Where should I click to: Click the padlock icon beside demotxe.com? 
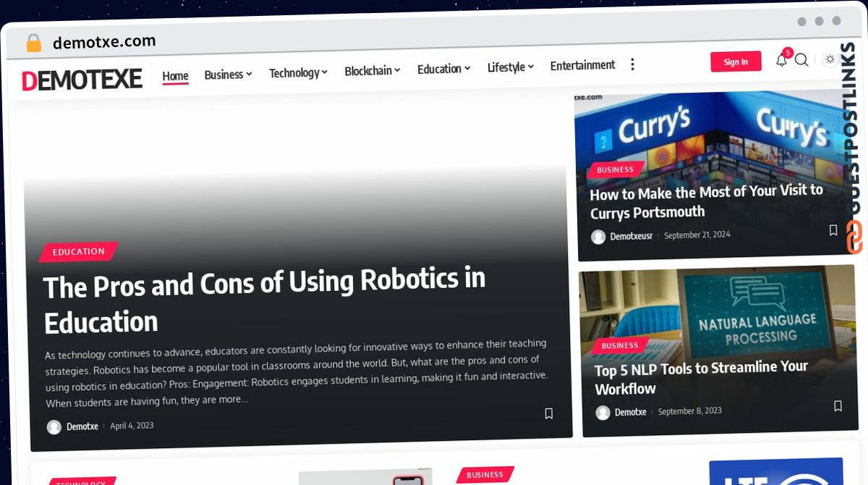coord(33,43)
